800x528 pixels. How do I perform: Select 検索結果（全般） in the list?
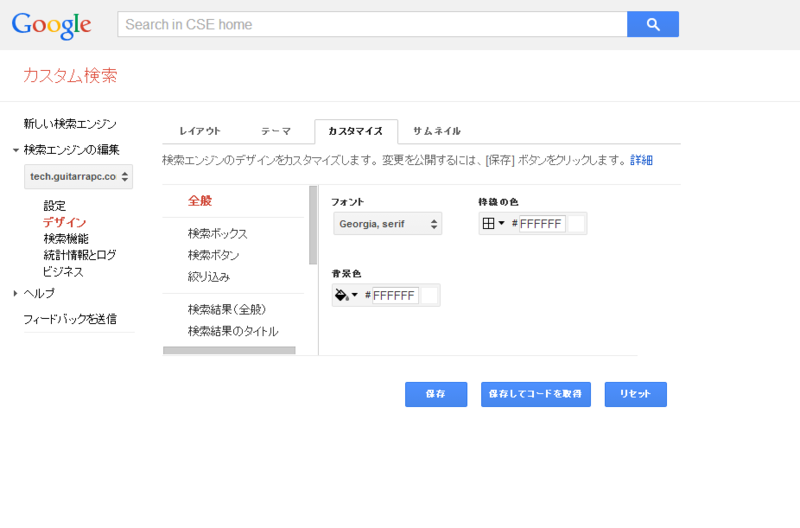pos(227,309)
